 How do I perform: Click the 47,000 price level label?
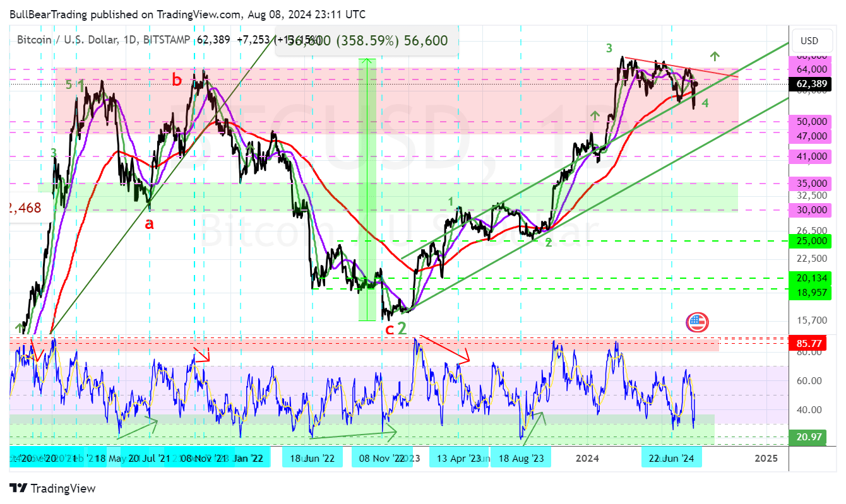pos(811,136)
